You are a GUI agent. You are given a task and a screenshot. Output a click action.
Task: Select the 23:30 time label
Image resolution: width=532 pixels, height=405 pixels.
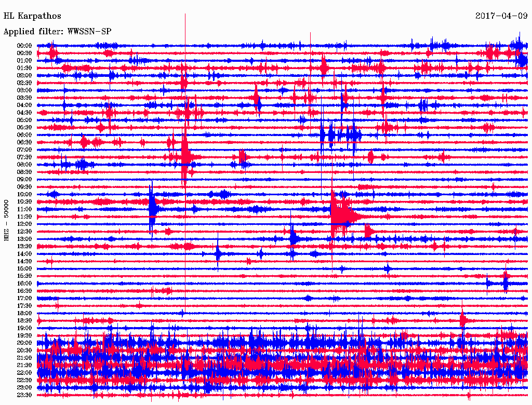[x=24, y=395]
